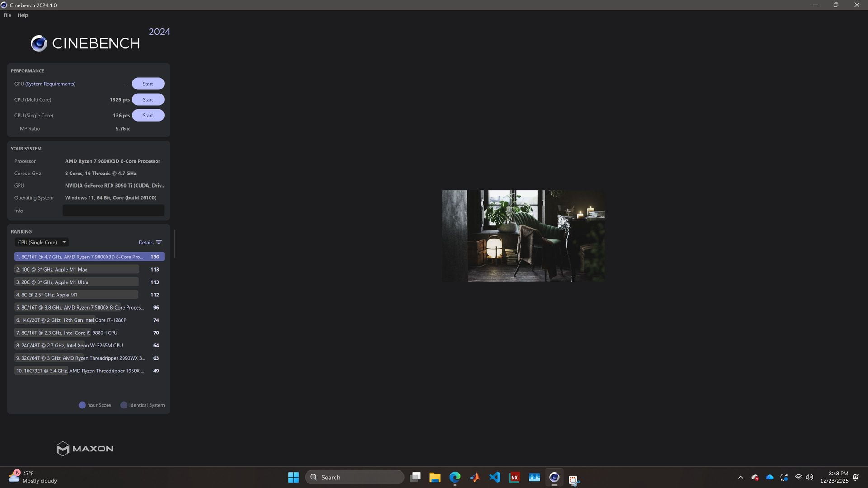The height and width of the screenshot is (488, 868).
Task: Click the Details filter icon in Ranking
Action: (x=159, y=242)
